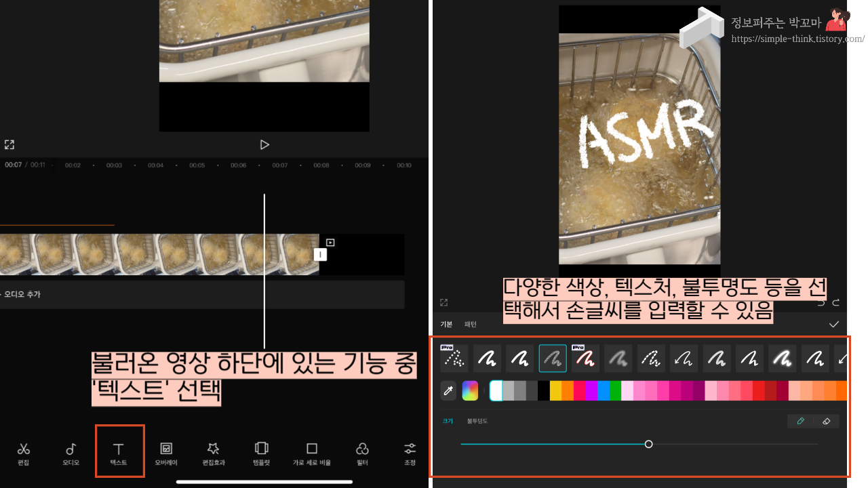Open the 오버레이 overlay tool
Image resolution: width=868 pixels, height=488 pixels.
[x=166, y=453]
